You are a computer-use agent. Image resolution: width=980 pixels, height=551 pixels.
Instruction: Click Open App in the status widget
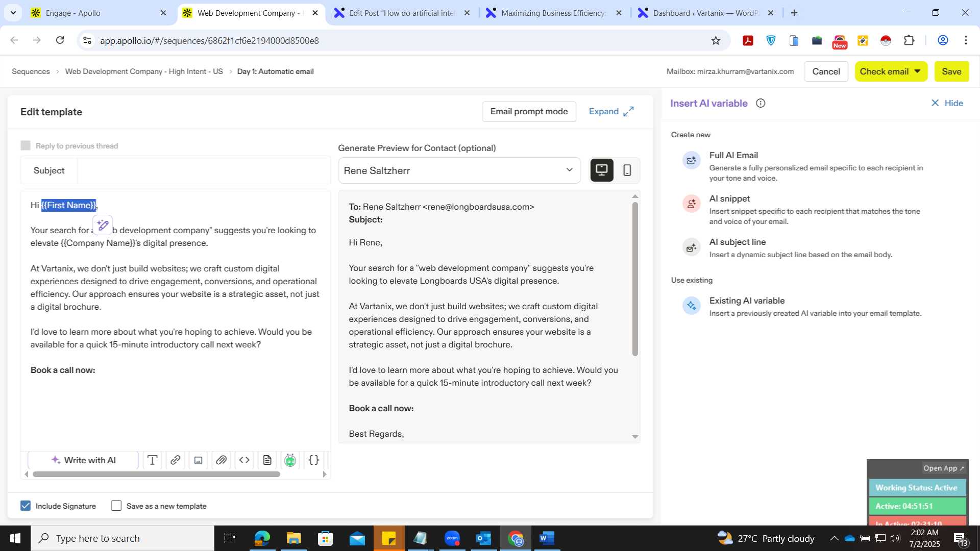coord(943,468)
